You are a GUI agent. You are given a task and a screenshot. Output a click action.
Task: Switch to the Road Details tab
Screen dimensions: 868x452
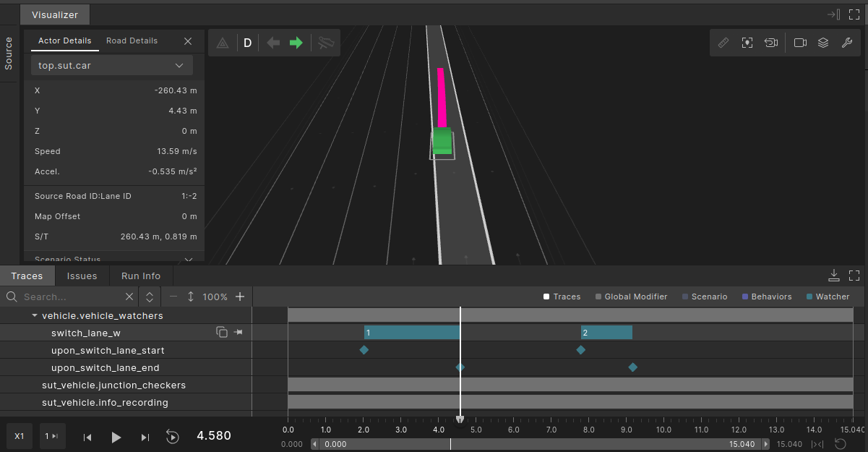132,41
